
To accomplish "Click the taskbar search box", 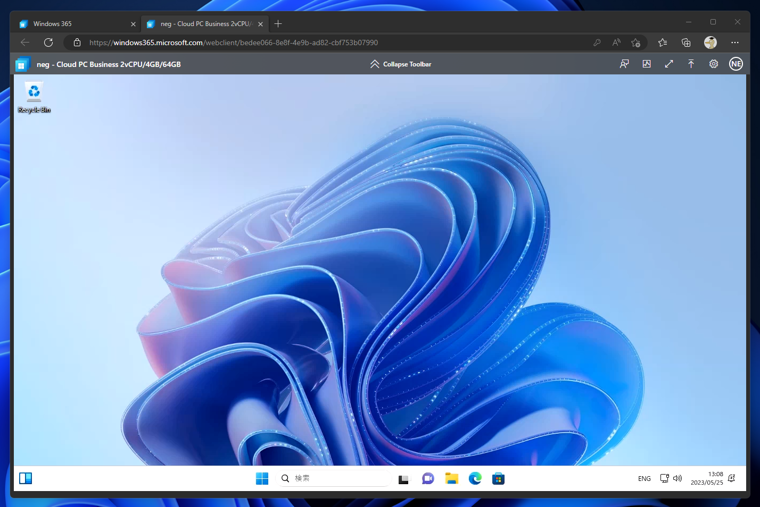I will point(333,478).
